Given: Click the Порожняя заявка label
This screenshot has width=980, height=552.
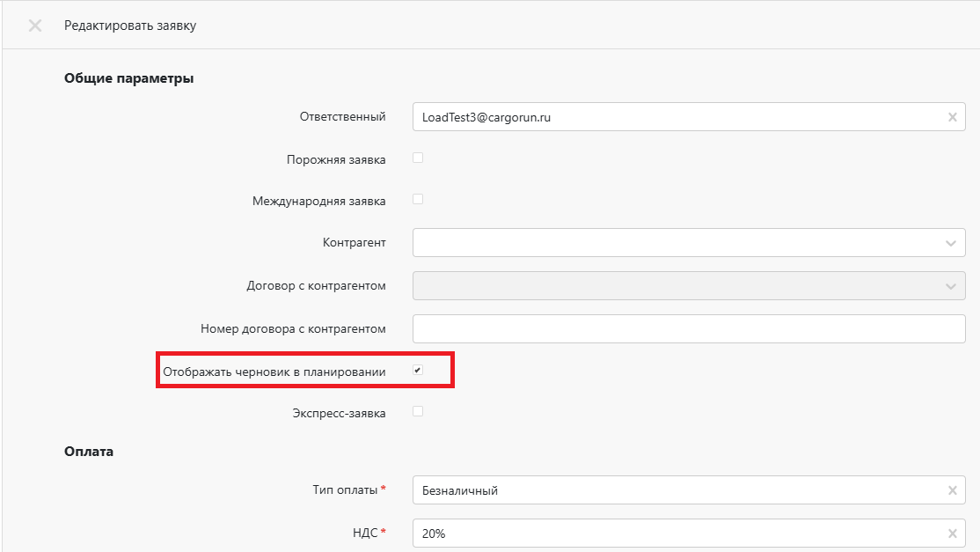Looking at the screenshot, I should point(336,160).
